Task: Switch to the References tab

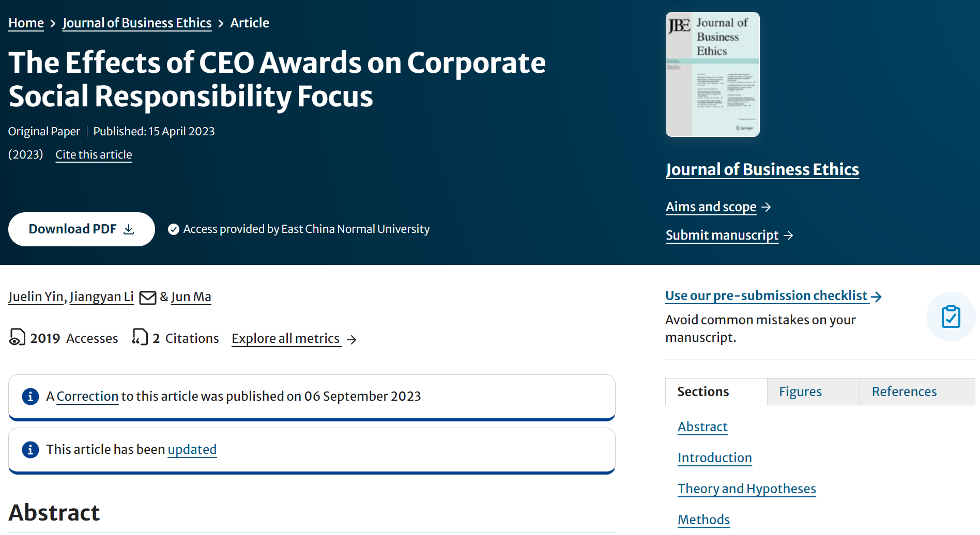Action: point(904,391)
